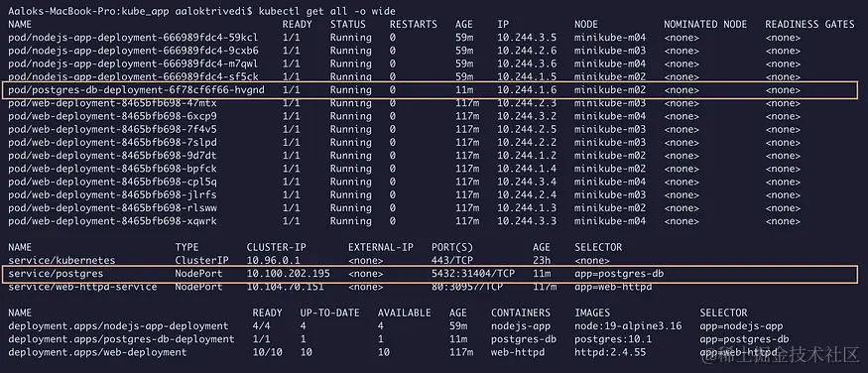Image resolution: width=868 pixels, height=373 pixels.
Task: Click the 10/10 ready value
Action: tap(268, 352)
